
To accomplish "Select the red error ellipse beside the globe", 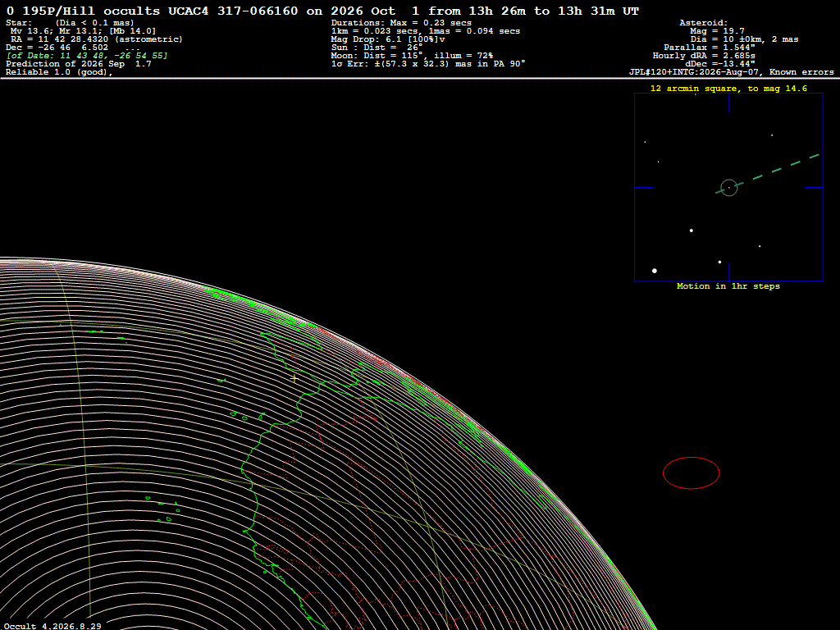I will tap(691, 473).
